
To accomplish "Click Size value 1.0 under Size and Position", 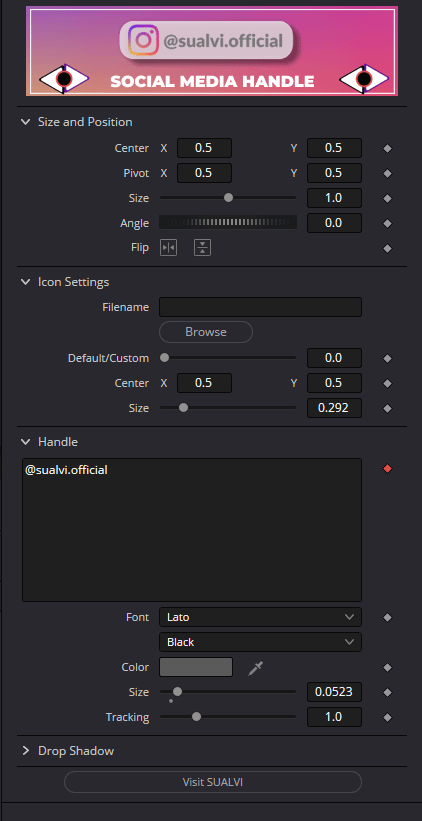I will (334, 198).
